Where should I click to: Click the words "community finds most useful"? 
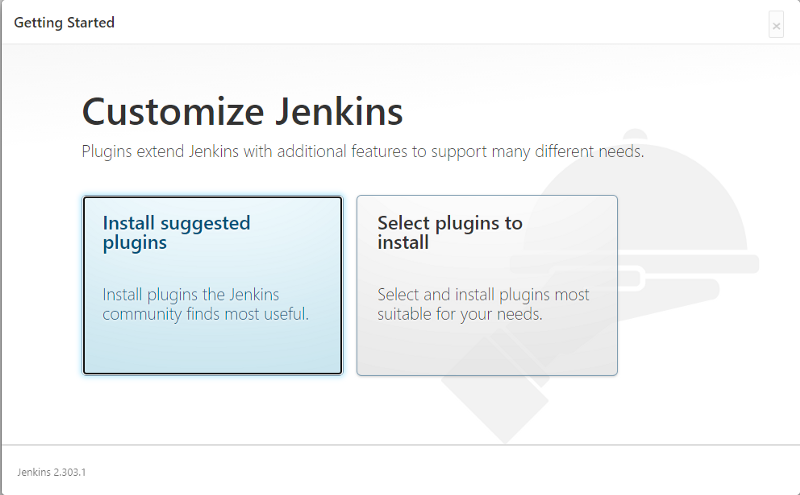pos(205,314)
